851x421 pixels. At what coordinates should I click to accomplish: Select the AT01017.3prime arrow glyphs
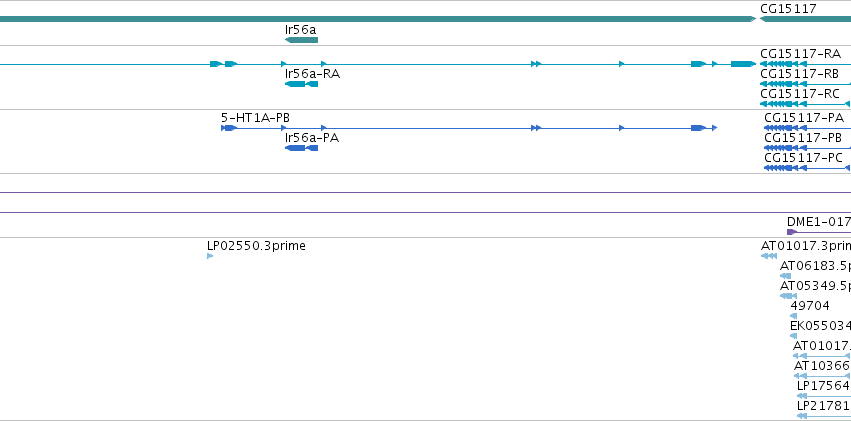[x=769, y=256]
